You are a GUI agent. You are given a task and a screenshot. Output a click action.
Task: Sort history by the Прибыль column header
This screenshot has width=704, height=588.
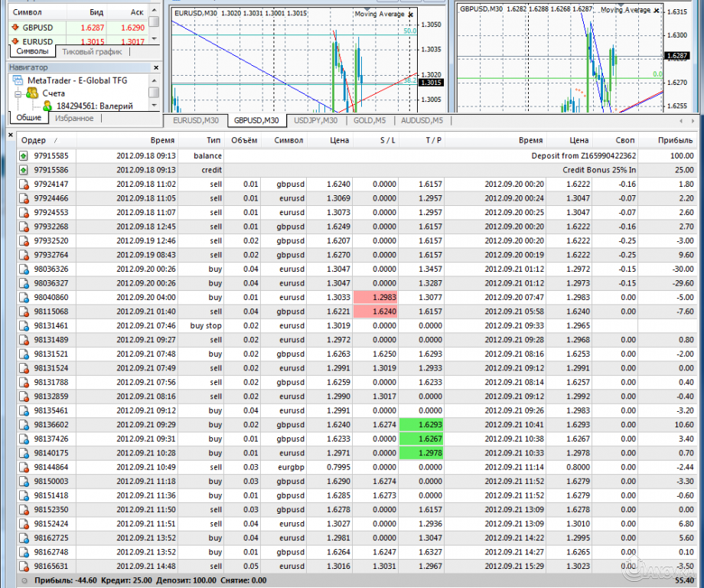(x=676, y=140)
